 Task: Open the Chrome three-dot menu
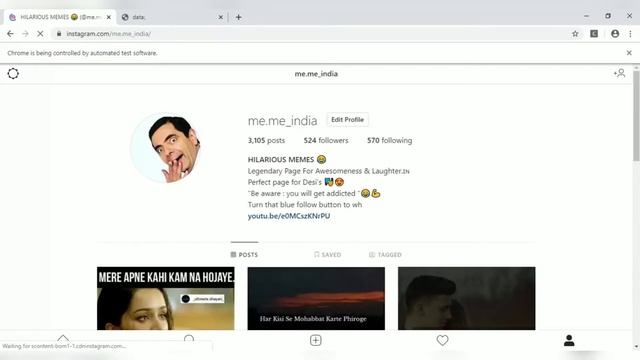tap(630, 34)
